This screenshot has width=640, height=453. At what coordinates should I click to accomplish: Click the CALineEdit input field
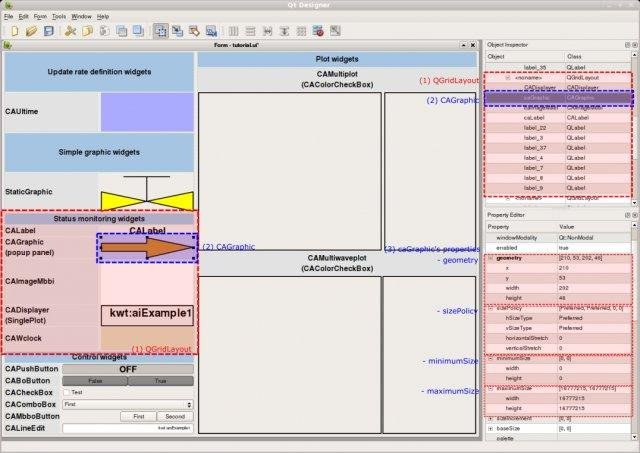coord(128,428)
